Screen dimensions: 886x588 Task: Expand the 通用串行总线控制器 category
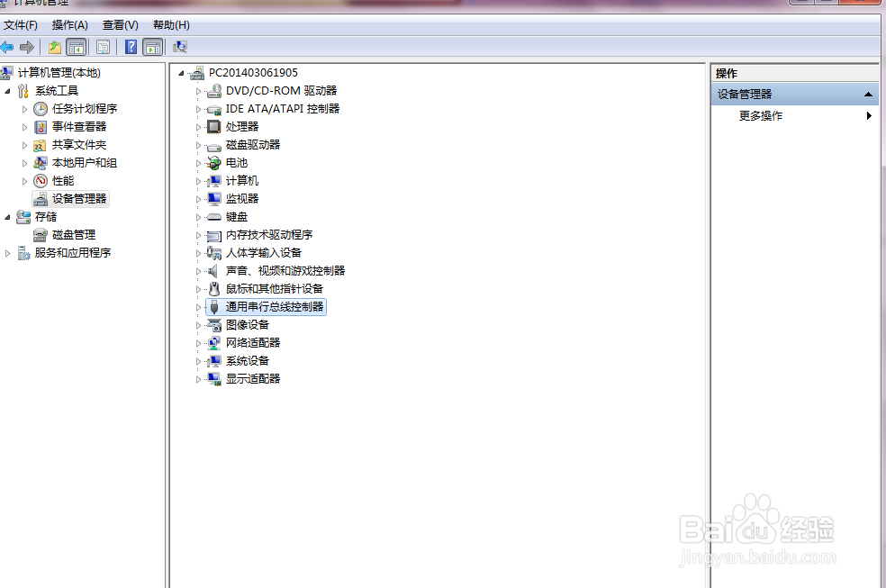(198, 307)
